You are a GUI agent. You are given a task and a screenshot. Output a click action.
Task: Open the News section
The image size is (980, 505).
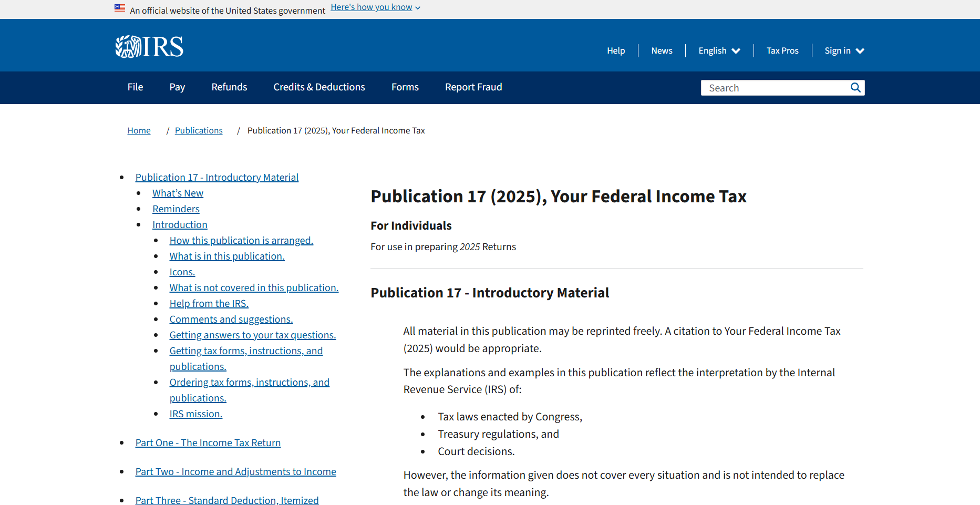click(662, 50)
